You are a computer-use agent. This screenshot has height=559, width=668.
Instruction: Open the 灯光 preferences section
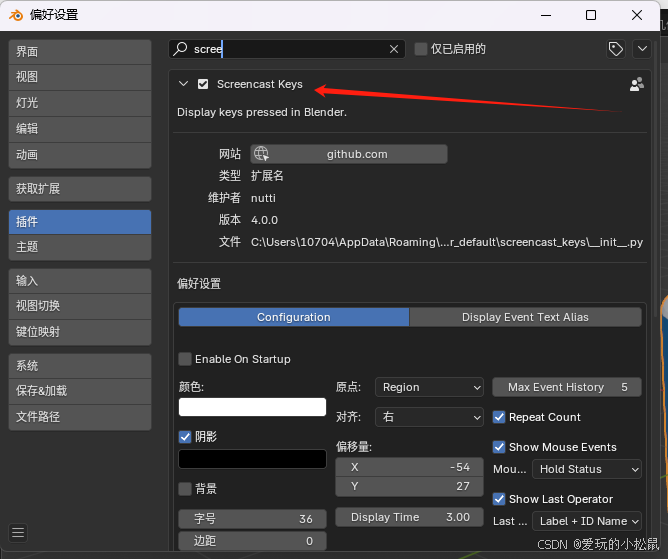tap(80, 103)
